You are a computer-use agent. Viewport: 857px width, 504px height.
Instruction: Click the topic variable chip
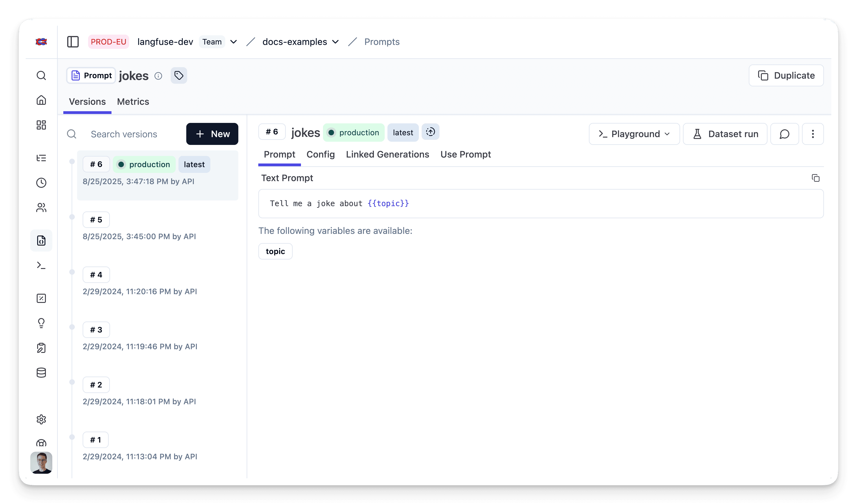(275, 251)
